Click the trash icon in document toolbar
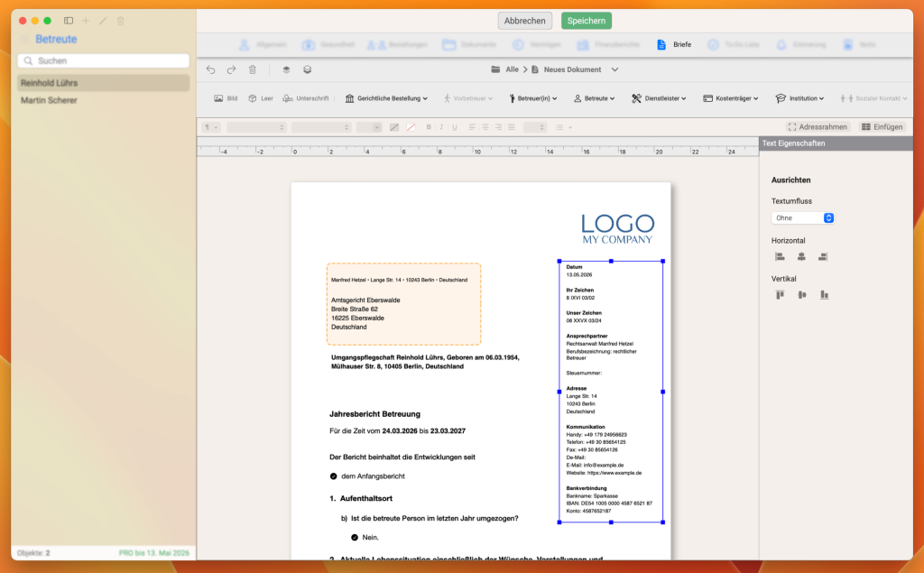Image resolution: width=924 pixels, height=573 pixels. [253, 69]
